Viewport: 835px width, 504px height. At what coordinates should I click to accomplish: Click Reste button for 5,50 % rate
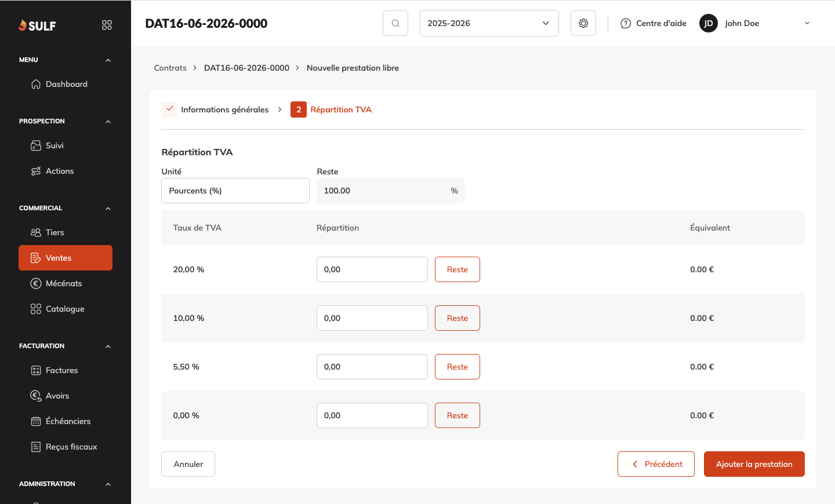point(458,367)
